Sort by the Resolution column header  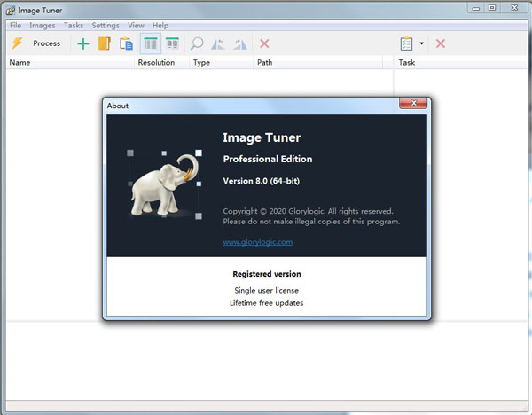coord(162,62)
